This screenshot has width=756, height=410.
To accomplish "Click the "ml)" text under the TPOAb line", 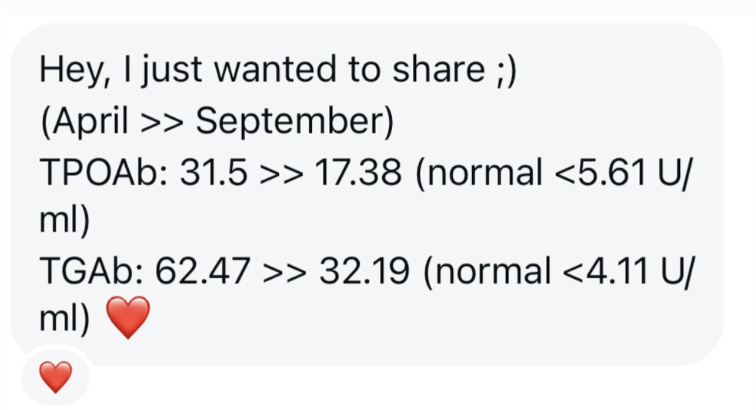I will pyautogui.click(x=65, y=220).
